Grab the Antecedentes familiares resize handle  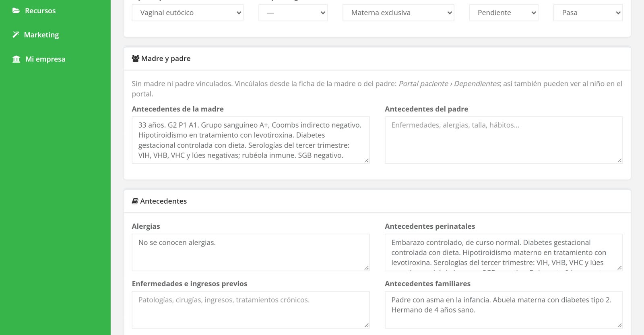[619, 325]
